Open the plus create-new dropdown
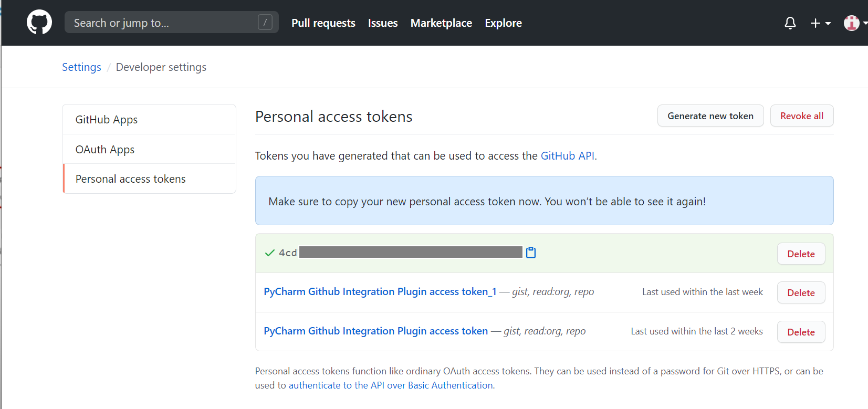Viewport: 868px width, 409px height. pyautogui.click(x=820, y=23)
